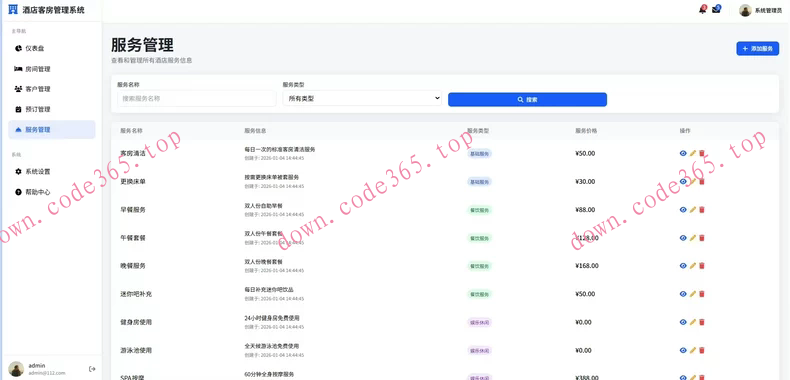The image size is (790, 380).
Task: Edit the 早餐服务 service
Action: [693, 210]
